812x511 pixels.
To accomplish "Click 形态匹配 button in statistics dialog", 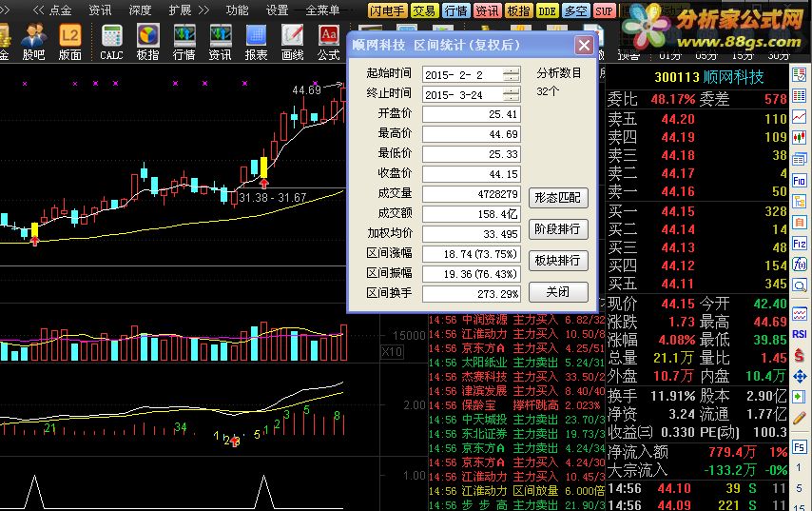I will 558,198.
